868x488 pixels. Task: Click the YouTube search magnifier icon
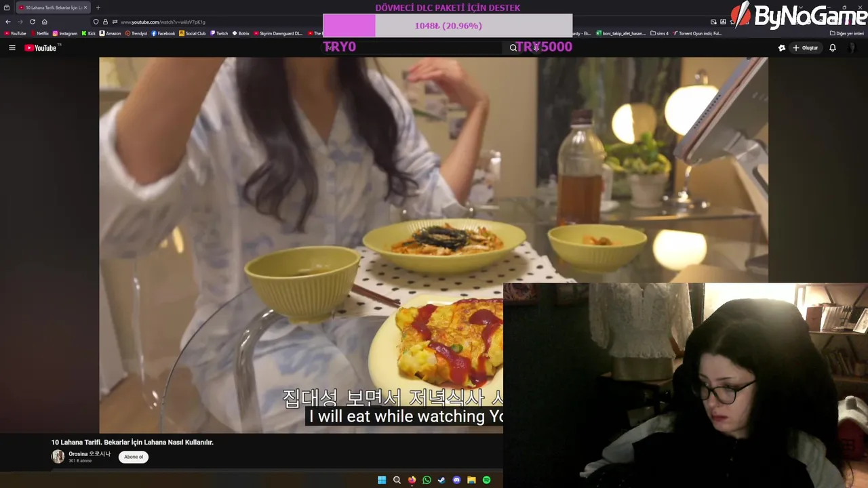click(513, 47)
